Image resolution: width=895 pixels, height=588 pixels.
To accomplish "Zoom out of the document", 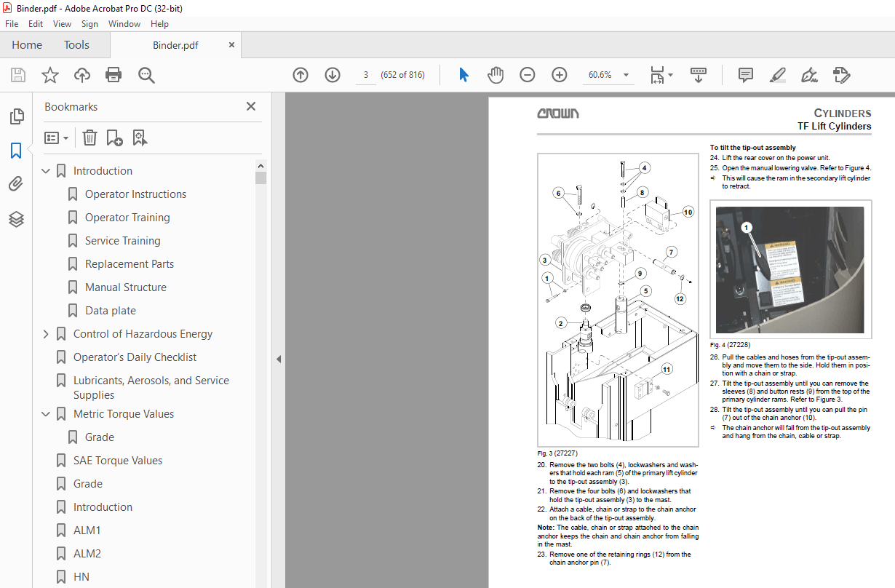I will (x=527, y=74).
